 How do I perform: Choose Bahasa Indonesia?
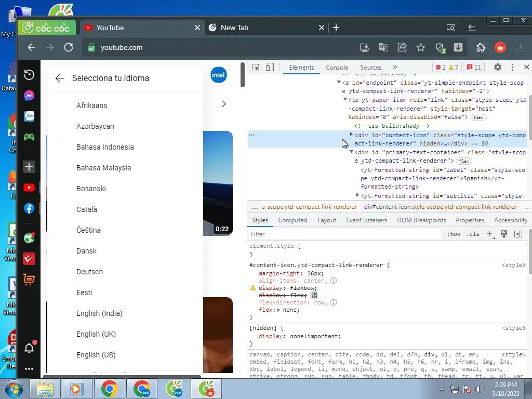[105, 147]
